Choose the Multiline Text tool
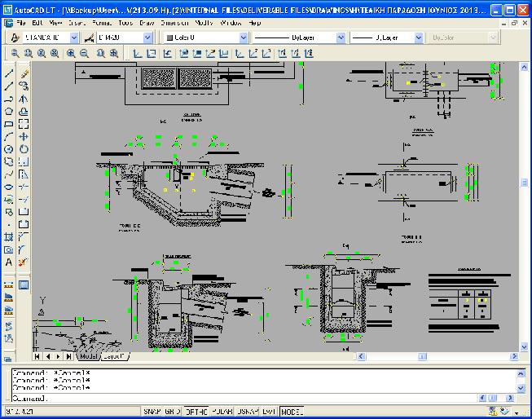Screen dimensions: 532x419 click(x=9, y=262)
